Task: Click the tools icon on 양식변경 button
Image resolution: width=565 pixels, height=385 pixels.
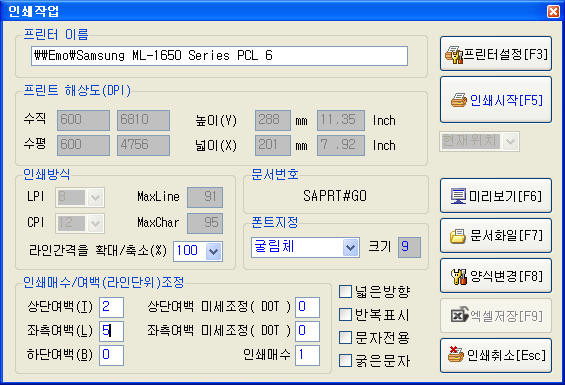Action: 459,276
